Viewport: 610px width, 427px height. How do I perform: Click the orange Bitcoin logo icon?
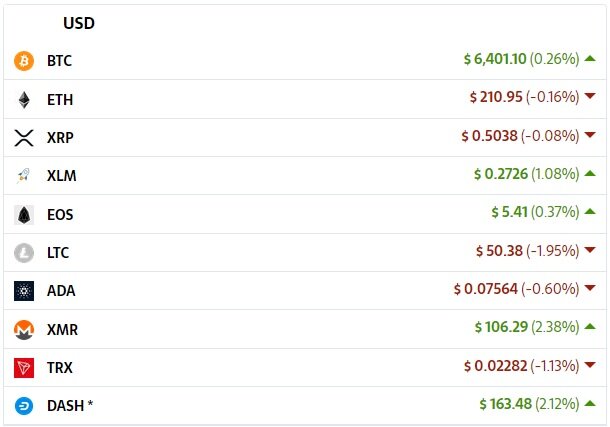[x=24, y=61]
